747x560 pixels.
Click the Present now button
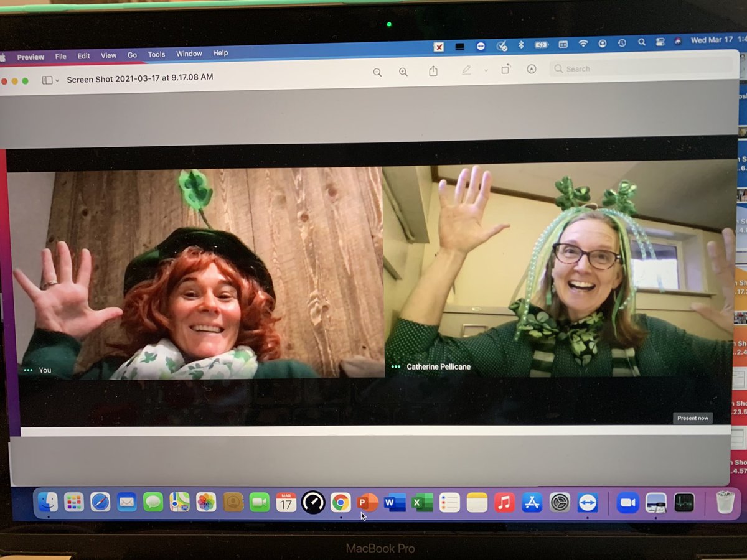pyautogui.click(x=692, y=418)
